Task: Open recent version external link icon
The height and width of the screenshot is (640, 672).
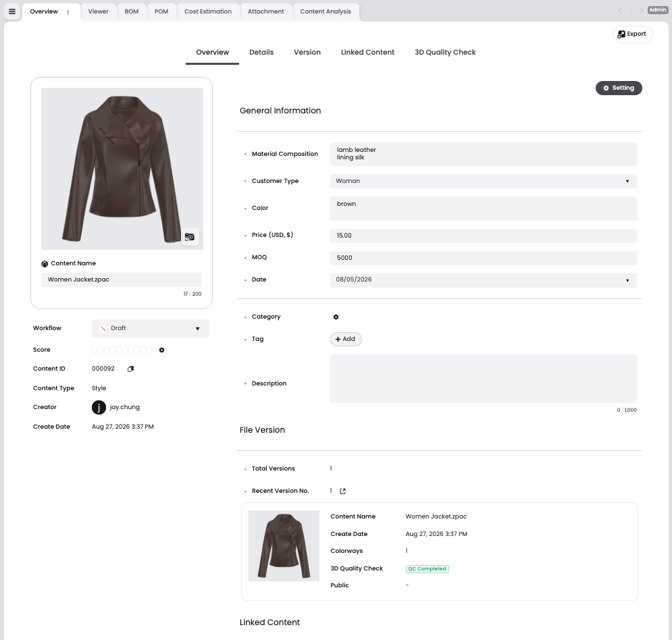Action: [342, 491]
